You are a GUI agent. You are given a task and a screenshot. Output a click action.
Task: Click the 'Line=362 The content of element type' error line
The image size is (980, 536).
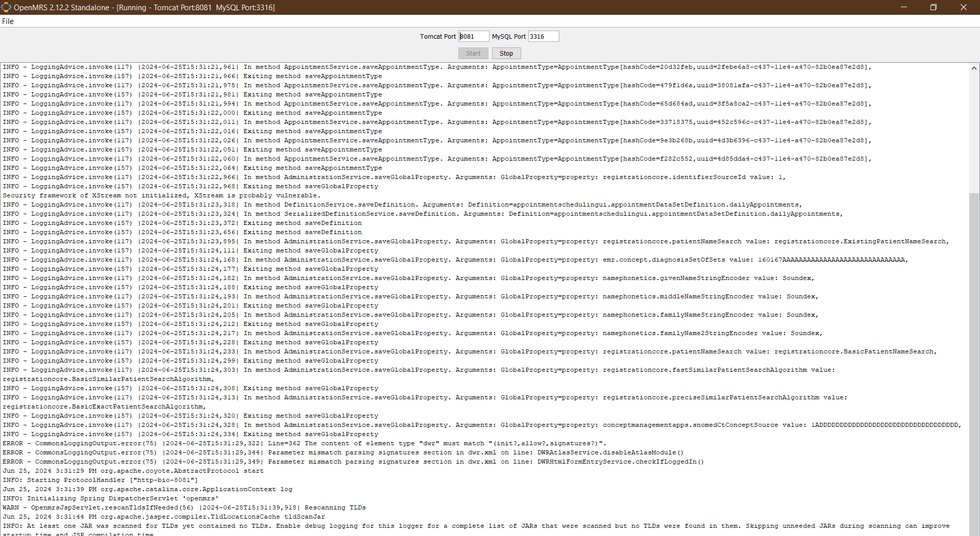[305, 444]
